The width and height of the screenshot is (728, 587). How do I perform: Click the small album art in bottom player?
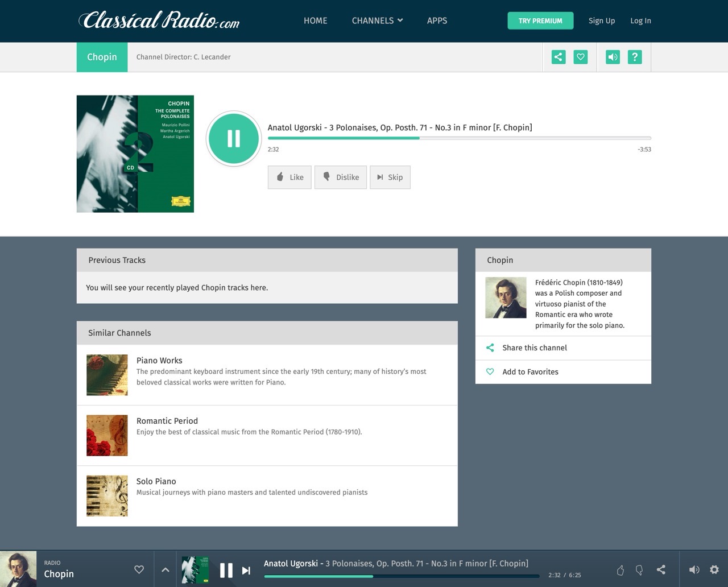pyautogui.click(x=195, y=570)
